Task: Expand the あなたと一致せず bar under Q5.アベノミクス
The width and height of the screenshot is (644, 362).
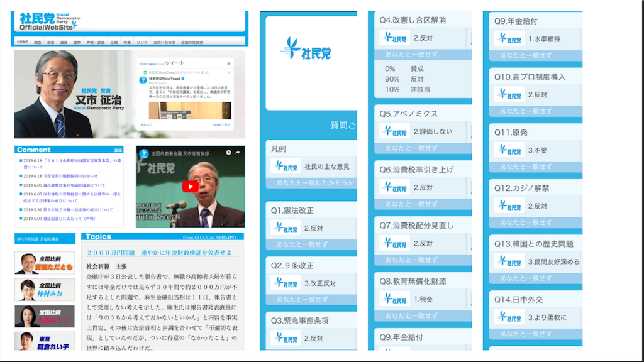Action: (x=423, y=148)
